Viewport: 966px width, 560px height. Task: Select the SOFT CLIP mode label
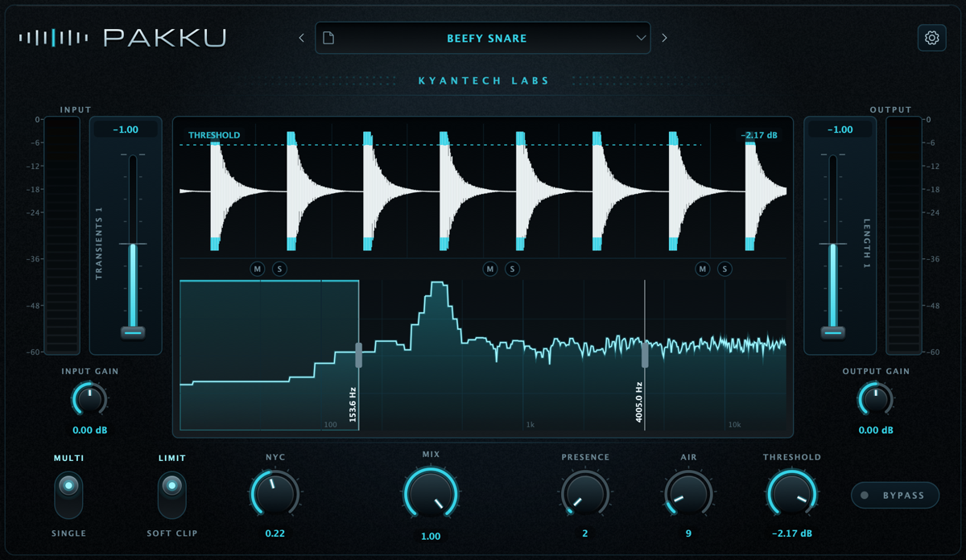(x=171, y=533)
